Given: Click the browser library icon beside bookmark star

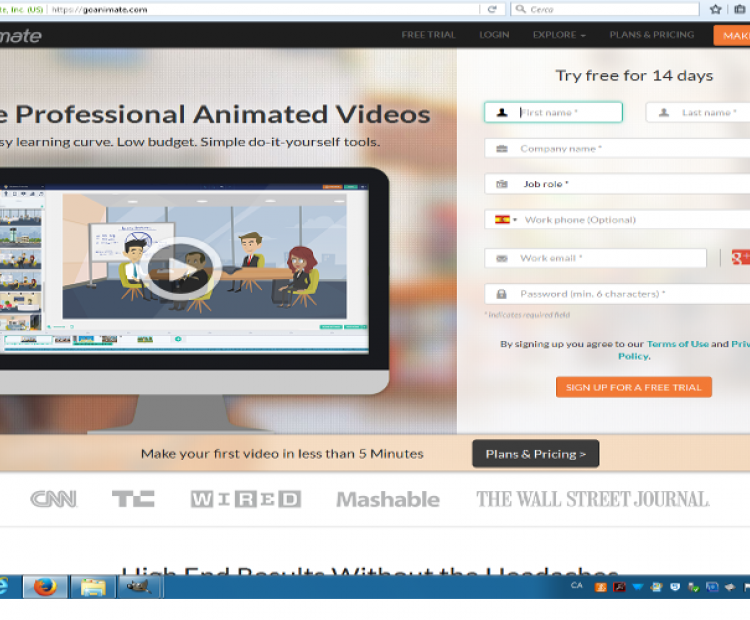Looking at the screenshot, I should coord(739,9).
